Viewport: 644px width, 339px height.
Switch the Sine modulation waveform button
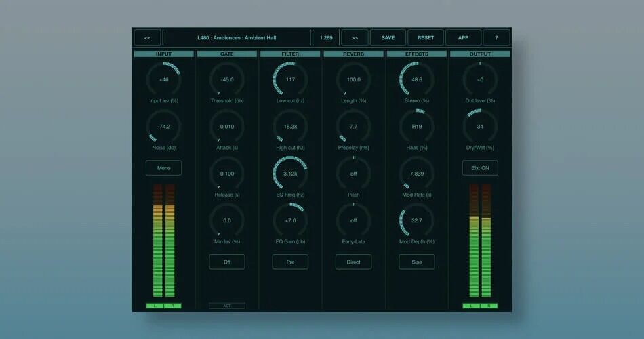coord(416,262)
